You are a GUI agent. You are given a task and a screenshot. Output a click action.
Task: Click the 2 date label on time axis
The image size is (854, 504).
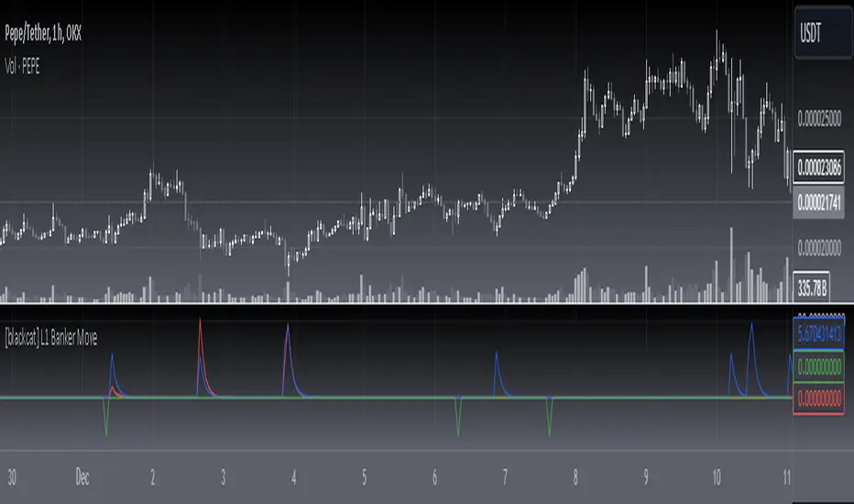[x=152, y=477]
